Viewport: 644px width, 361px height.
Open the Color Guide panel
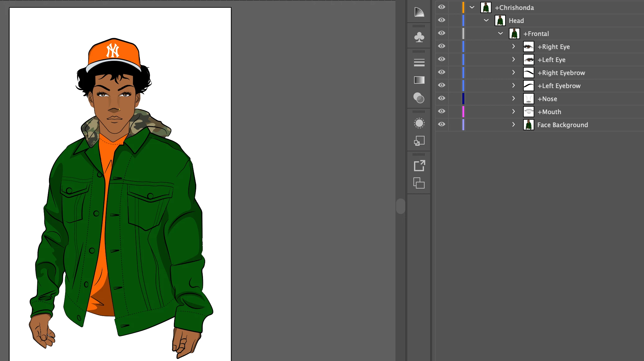coord(419,12)
